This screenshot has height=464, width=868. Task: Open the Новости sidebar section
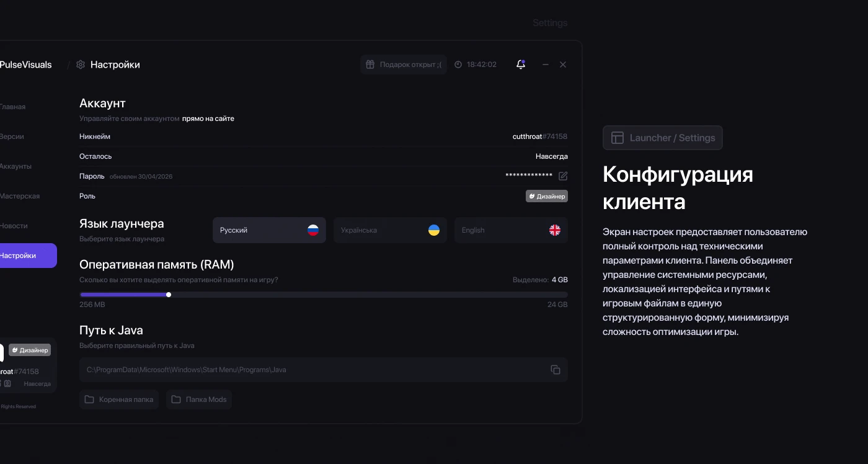click(13, 226)
